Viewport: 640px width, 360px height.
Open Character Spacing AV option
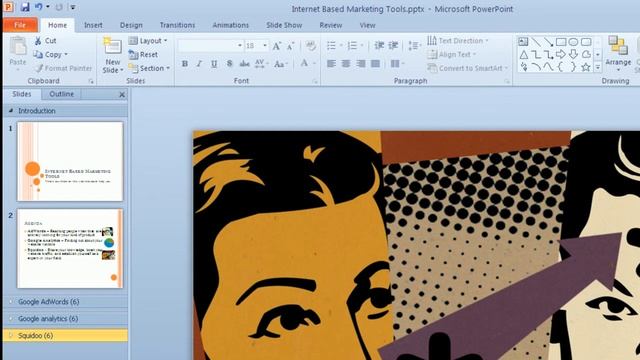(x=261, y=64)
